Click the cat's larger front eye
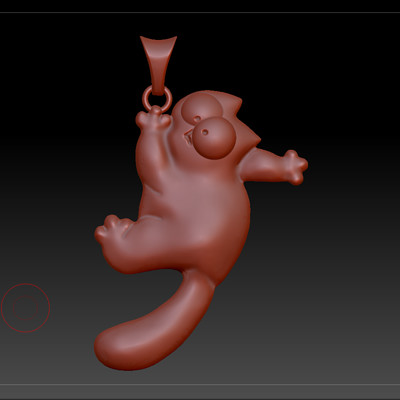This screenshot has width=400, height=400. pyautogui.click(x=214, y=138)
